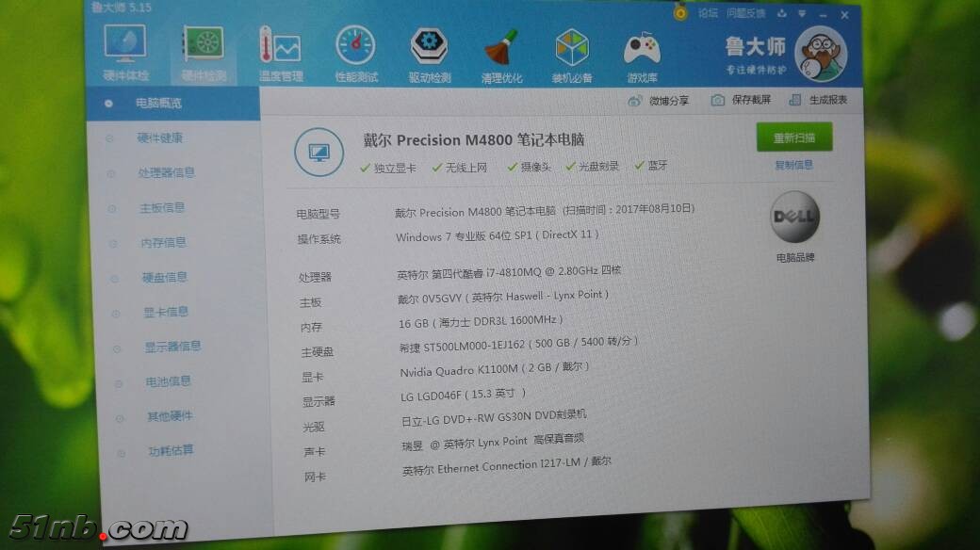Open 驱动检测 driver detection
Image resolution: width=980 pixels, height=550 pixels.
coord(430,55)
